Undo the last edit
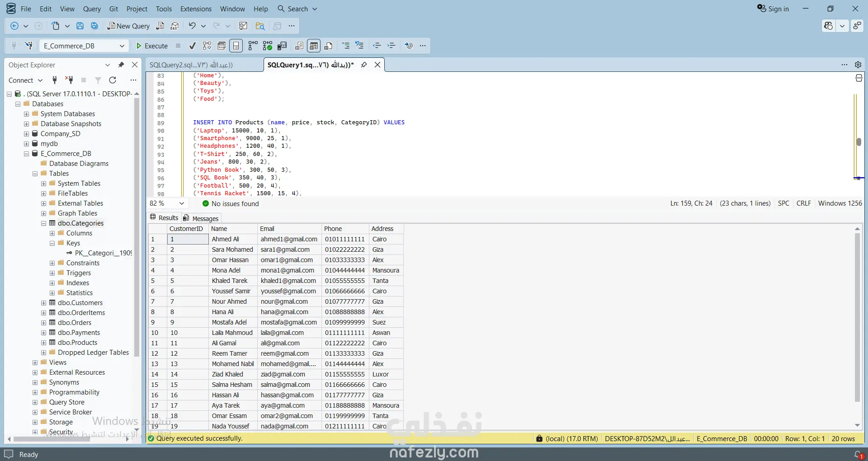Image resolution: width=868 pixels, height=461 pixels. pos(192,26)
